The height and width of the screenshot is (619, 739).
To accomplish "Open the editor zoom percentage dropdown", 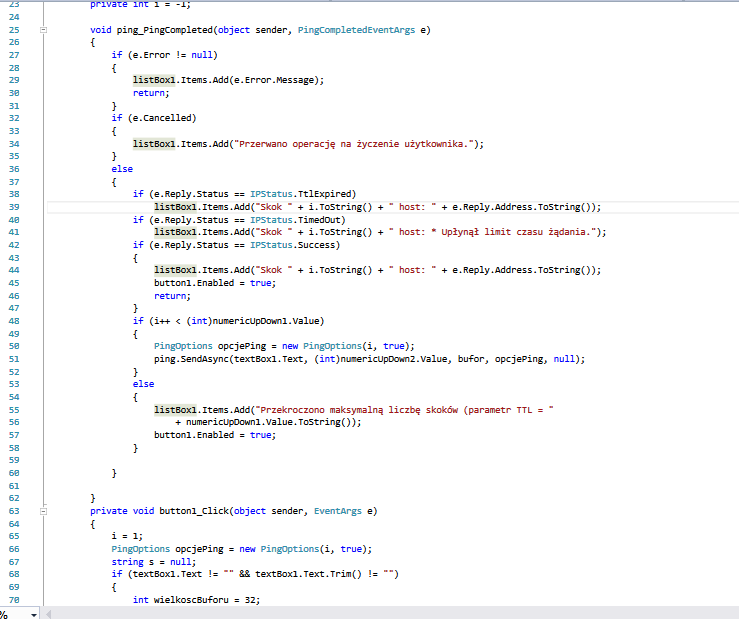I will pos(34,615).
